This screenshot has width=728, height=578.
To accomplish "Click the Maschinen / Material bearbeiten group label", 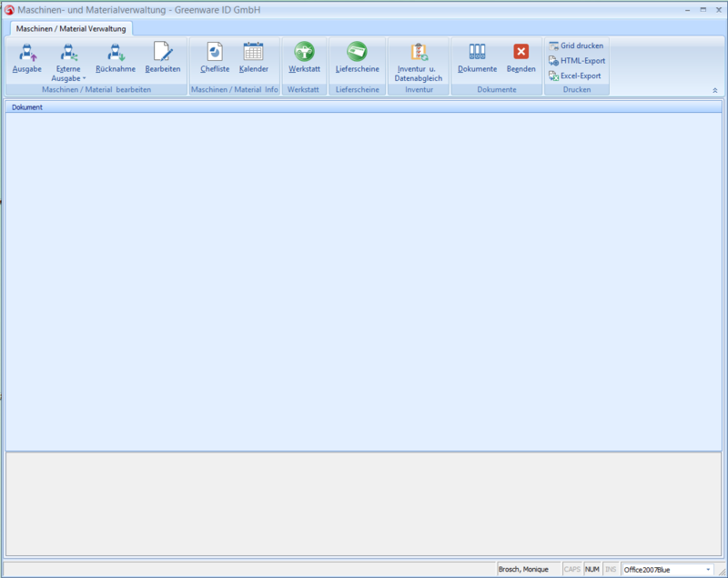I will [96, 89].
